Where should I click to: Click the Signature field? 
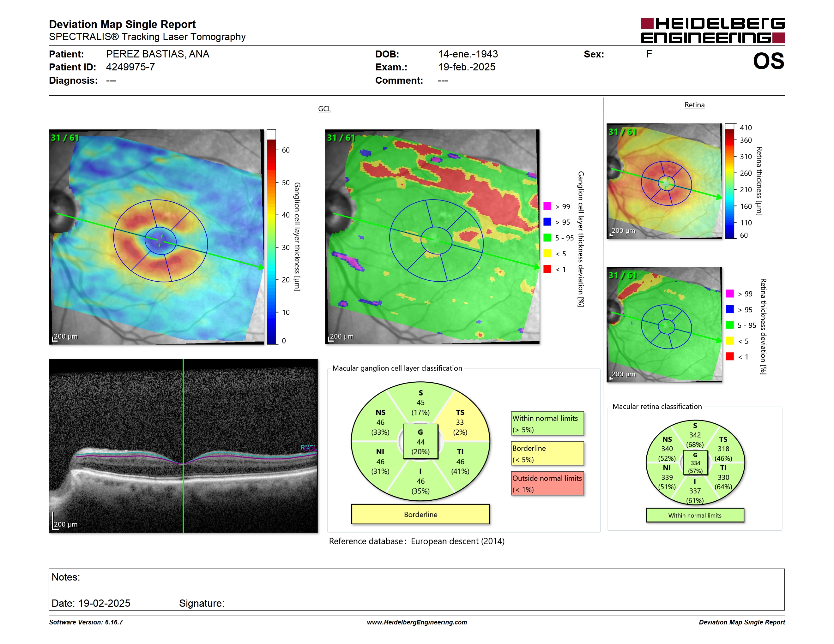[x=202, y=603]
